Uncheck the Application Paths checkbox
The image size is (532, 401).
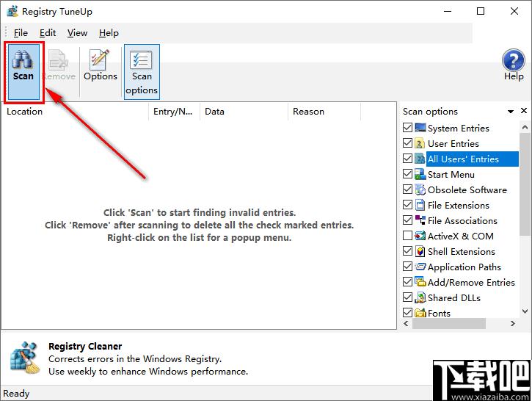(x=407, y=266)
